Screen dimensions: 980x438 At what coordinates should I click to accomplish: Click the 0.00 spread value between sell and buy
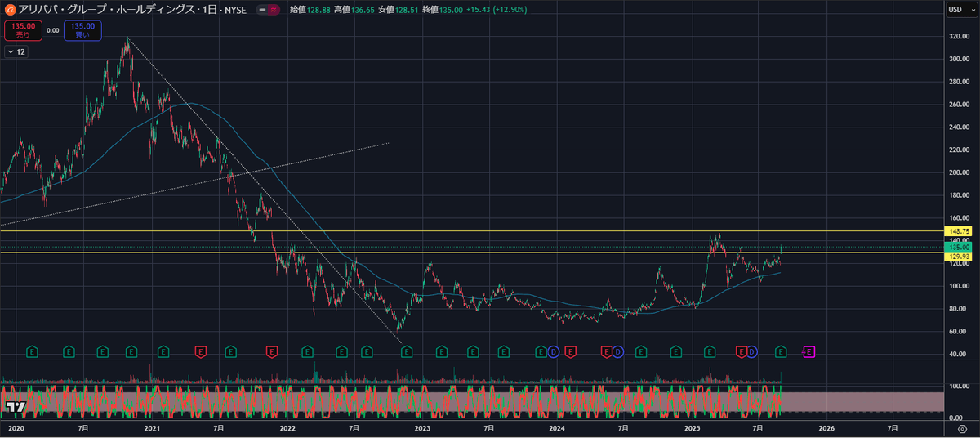52,30
